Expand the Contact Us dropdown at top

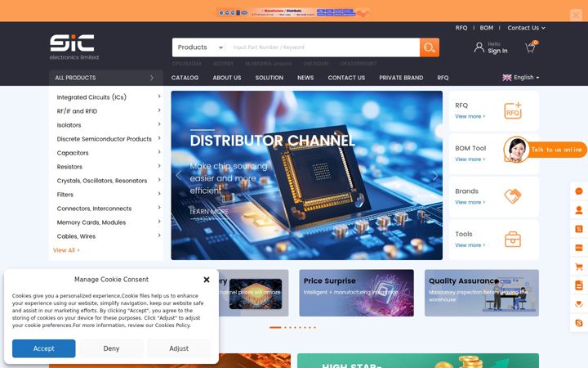pos(526,28)
